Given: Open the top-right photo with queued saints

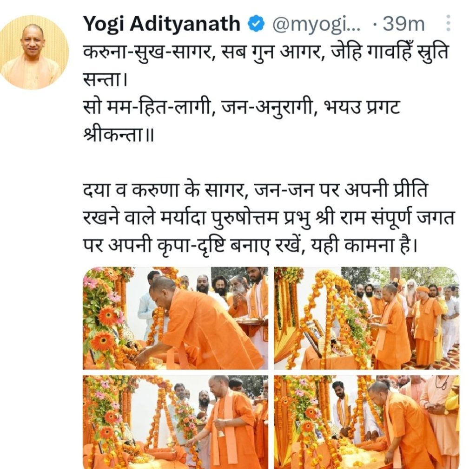Looking at the screenshot, I should click(x=366, y=319).
